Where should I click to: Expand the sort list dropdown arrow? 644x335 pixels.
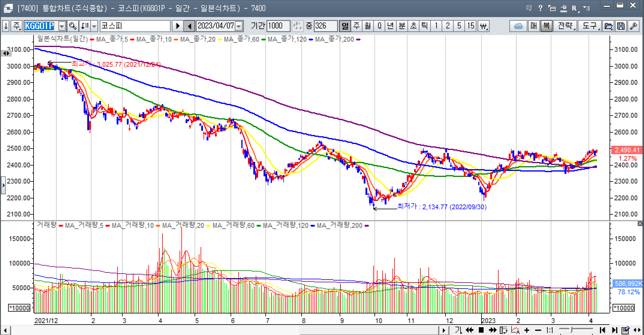(94, 26)
